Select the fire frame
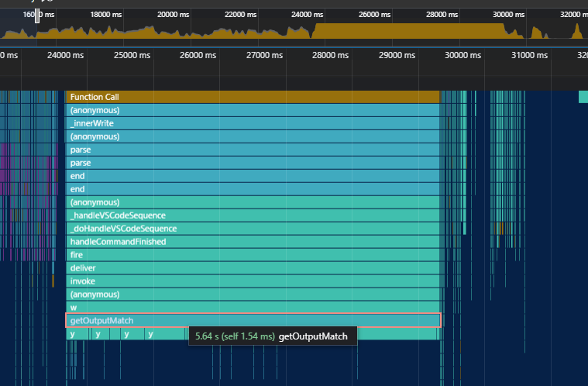The image size is (588, 386). tap(253, 255)
